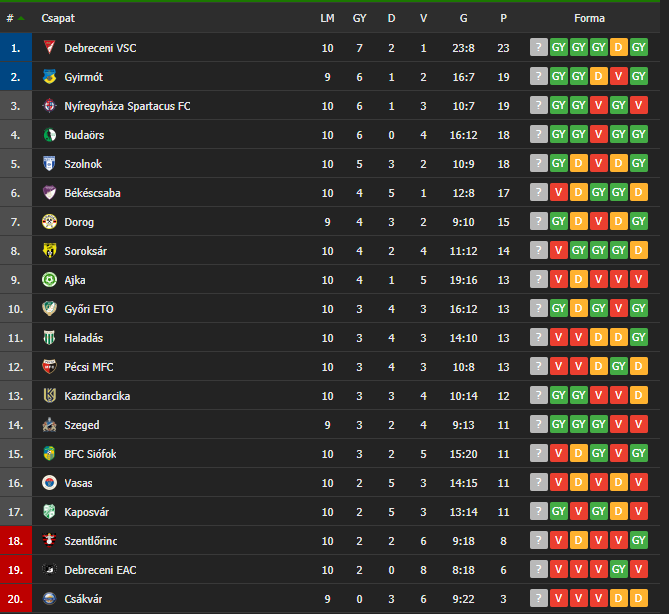Screen dimensions: 669x614
Task: Click the Haladás striped crest
Action: 49,338
